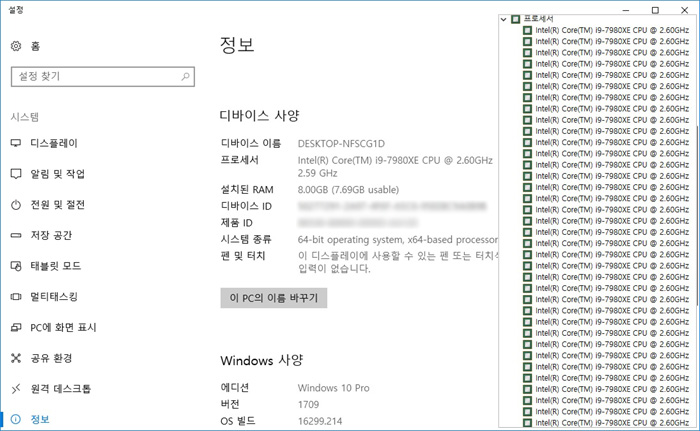Select first Intel Core i9-7980XE entry under 프로세서
The image size is (700, 431).
[611, 30]
